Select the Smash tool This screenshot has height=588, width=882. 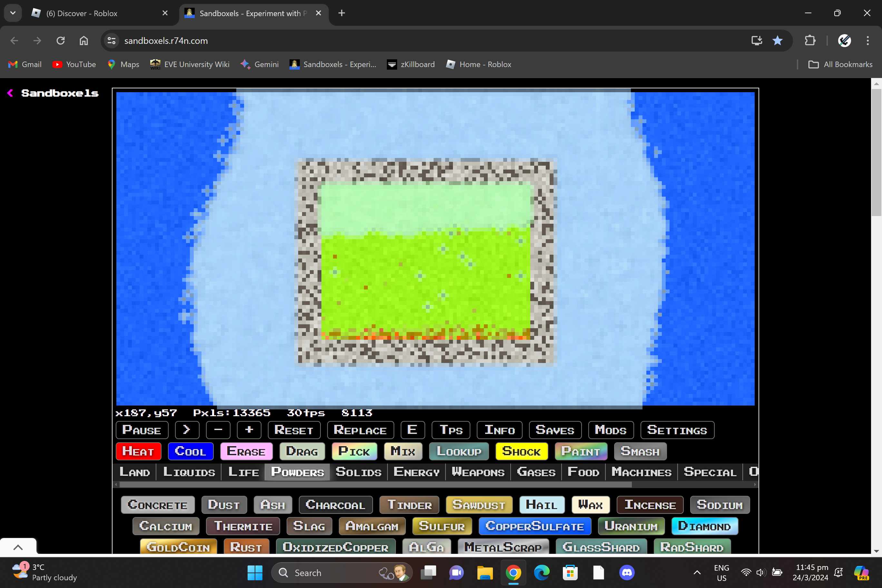(640, 451)
